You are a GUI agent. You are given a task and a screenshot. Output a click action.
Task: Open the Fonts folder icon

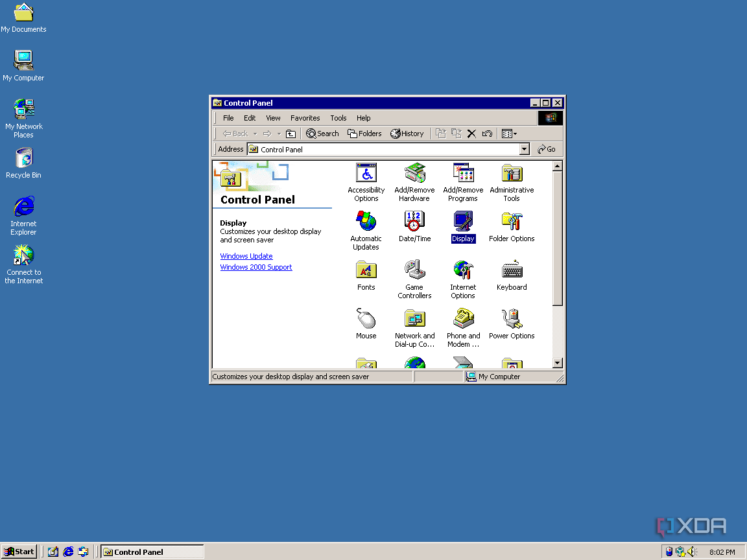(x=366, y=270)
